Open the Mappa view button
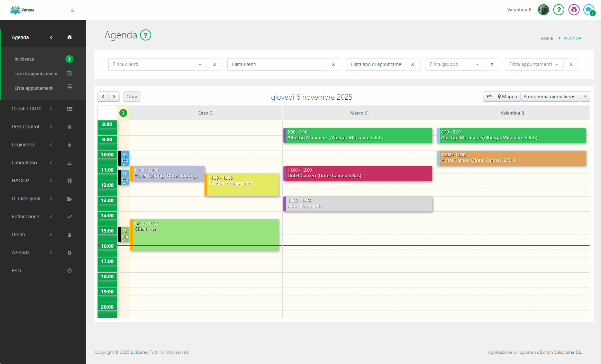601x364 pixels. [x=507, y=97]
